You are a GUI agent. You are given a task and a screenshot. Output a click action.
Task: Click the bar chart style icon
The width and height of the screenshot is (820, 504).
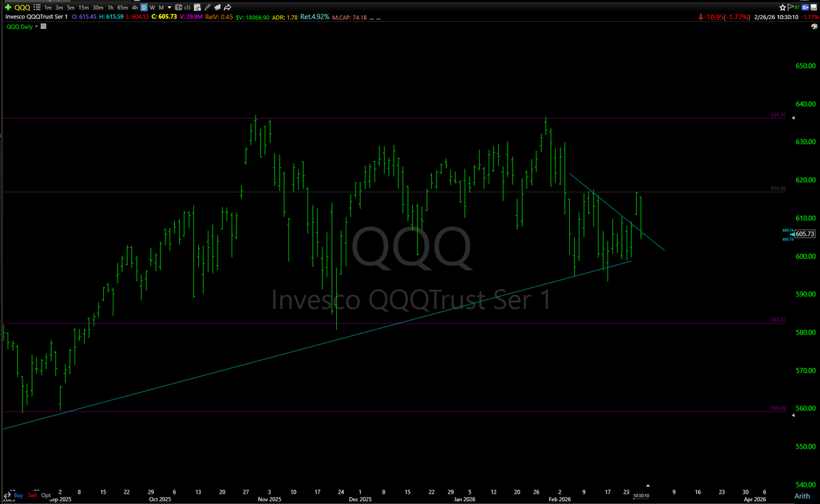pos(187,8)
